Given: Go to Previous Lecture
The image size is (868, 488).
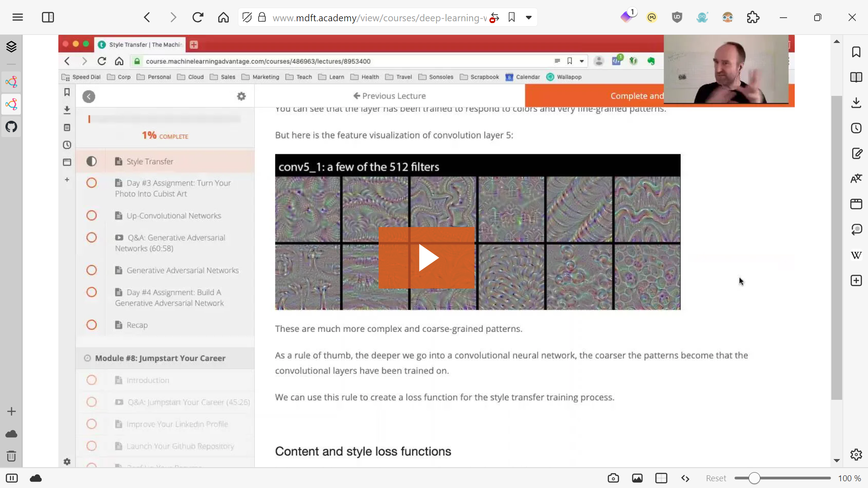Looking at the screenshot, I should [x=389, y=96].
